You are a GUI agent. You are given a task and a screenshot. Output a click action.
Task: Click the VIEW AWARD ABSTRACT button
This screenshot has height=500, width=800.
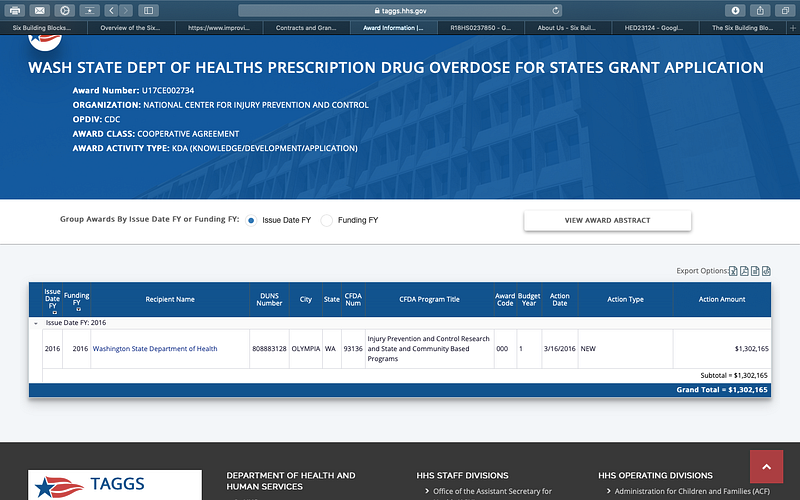click(x=607, y=220)
